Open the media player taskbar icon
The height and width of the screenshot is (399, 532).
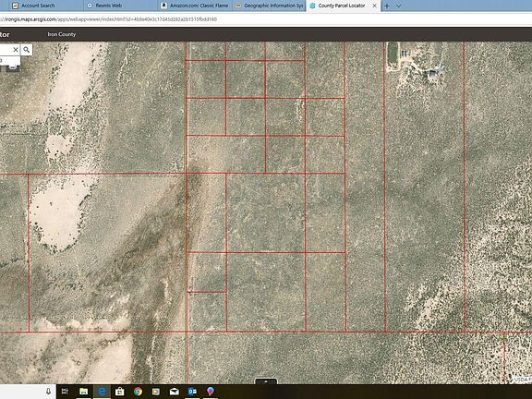tap(156, 392)
